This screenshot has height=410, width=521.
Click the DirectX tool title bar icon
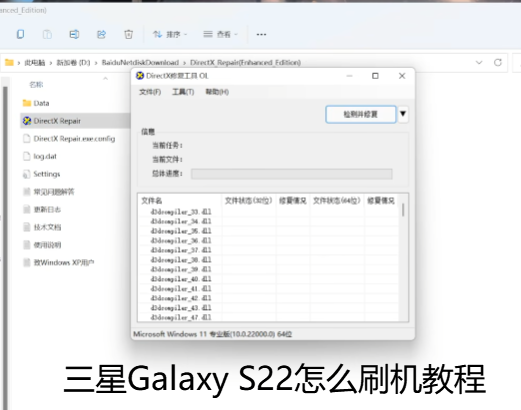click(140, 76)
